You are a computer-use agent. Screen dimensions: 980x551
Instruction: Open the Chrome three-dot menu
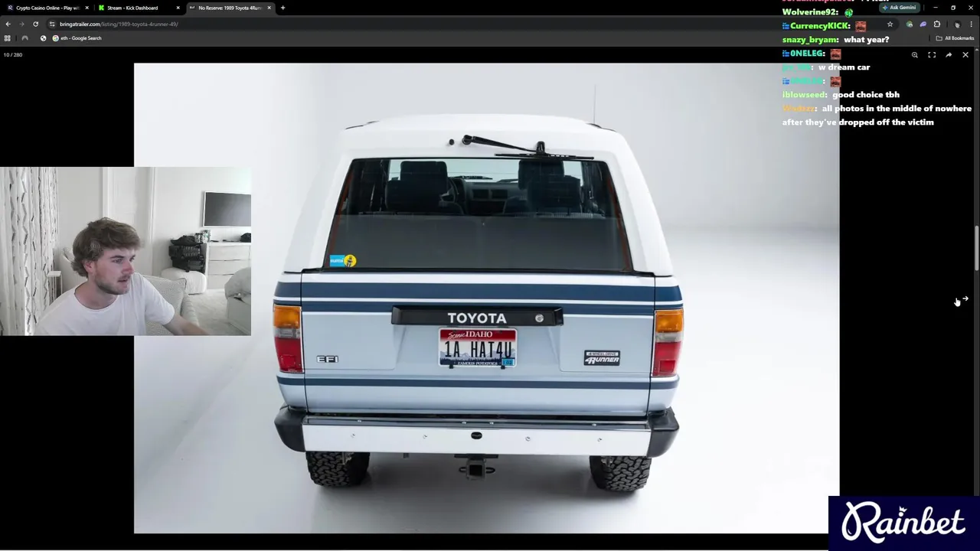pos(971,24)
